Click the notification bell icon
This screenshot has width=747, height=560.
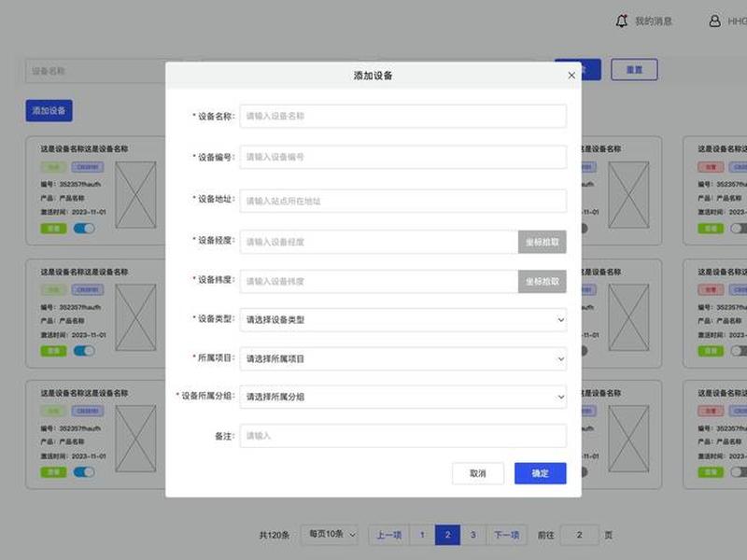point(621,21)
